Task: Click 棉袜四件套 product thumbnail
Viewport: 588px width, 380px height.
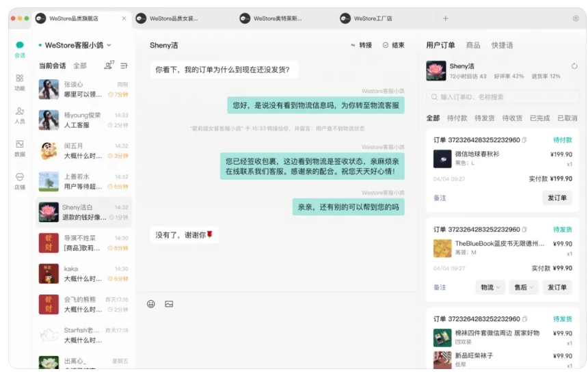Action: (x=442, y=338)
